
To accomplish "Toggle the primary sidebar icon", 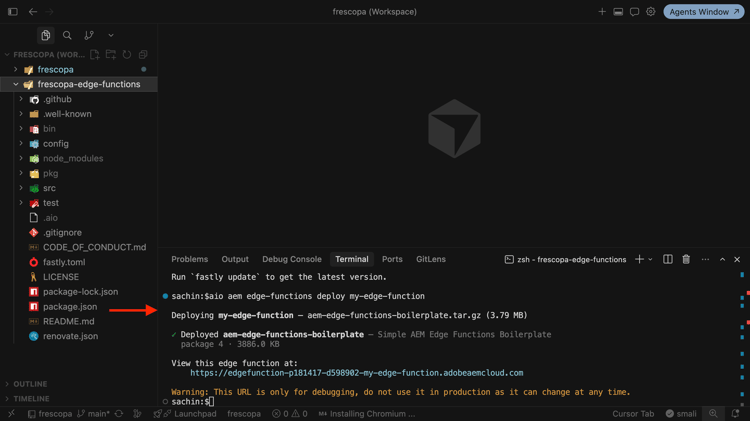I will coord(13,11).
